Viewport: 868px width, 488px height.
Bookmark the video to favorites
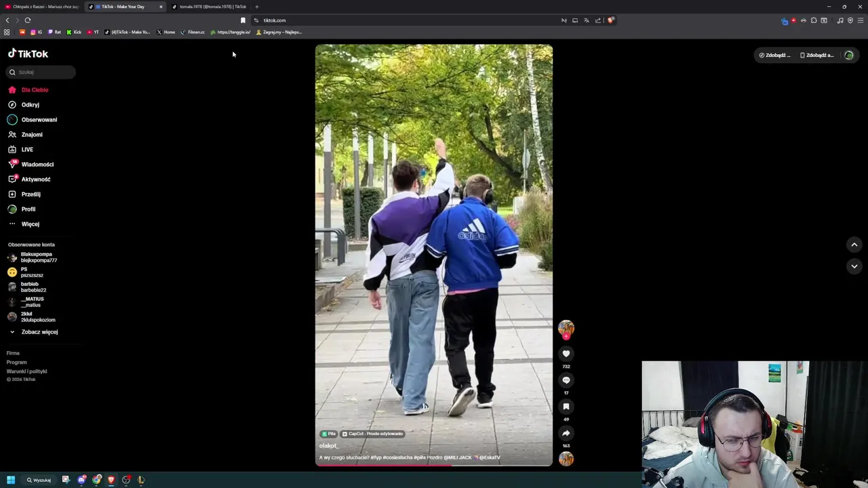[566, 407]
